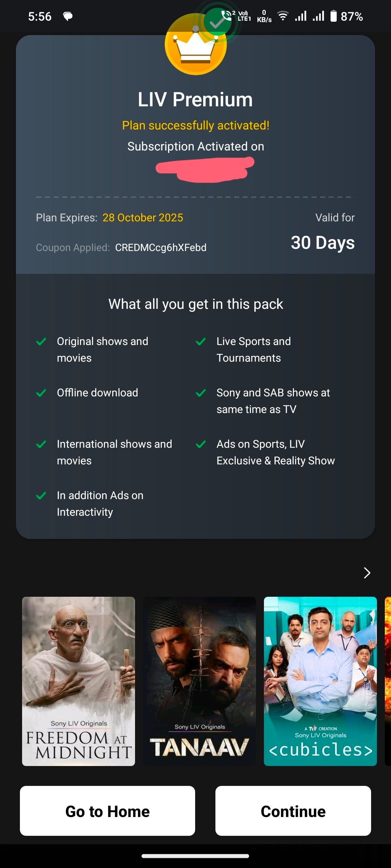
Task: Tap the Continue button
Action: 293,811
